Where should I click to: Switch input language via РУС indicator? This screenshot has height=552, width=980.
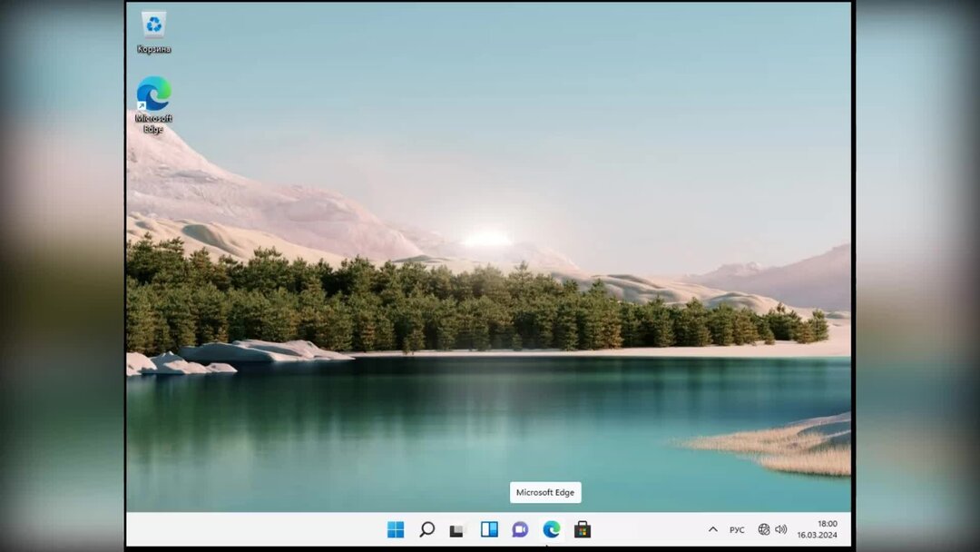(x=737, y=529)
